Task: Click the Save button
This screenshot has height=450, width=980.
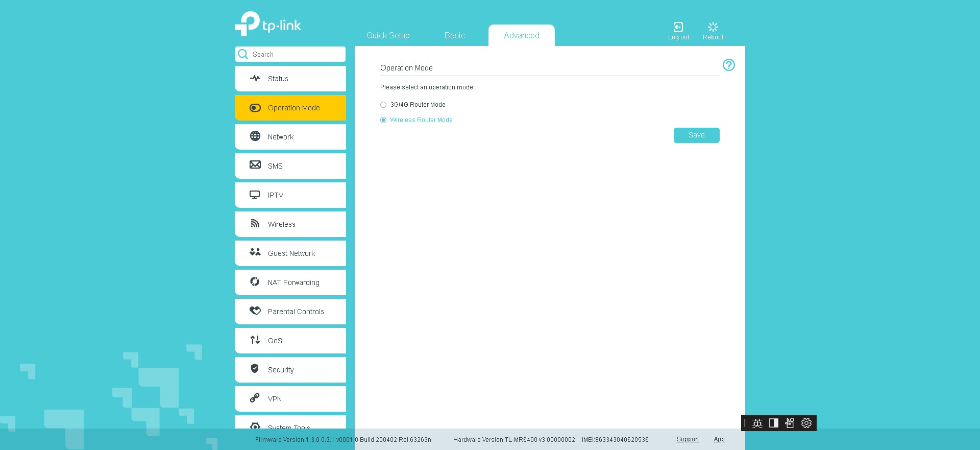Action: (696, 135)
